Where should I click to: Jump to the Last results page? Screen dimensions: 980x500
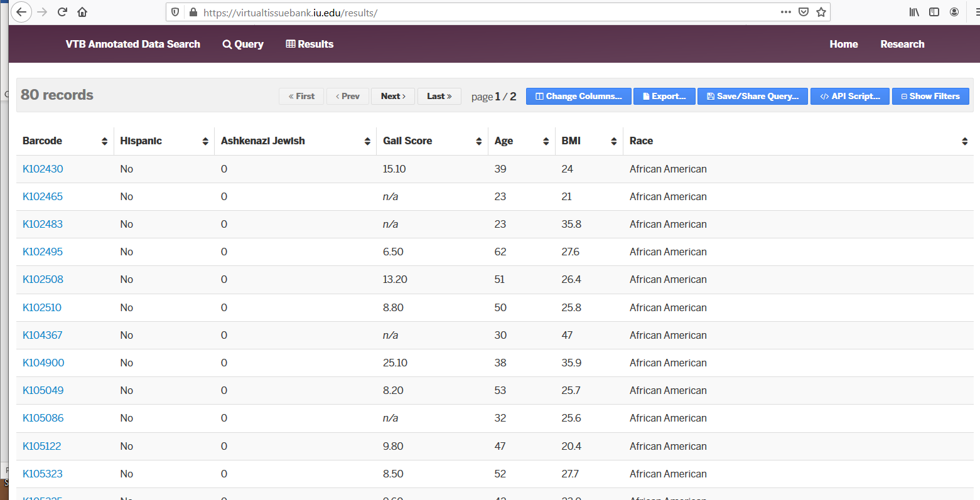tap(439, 96)
